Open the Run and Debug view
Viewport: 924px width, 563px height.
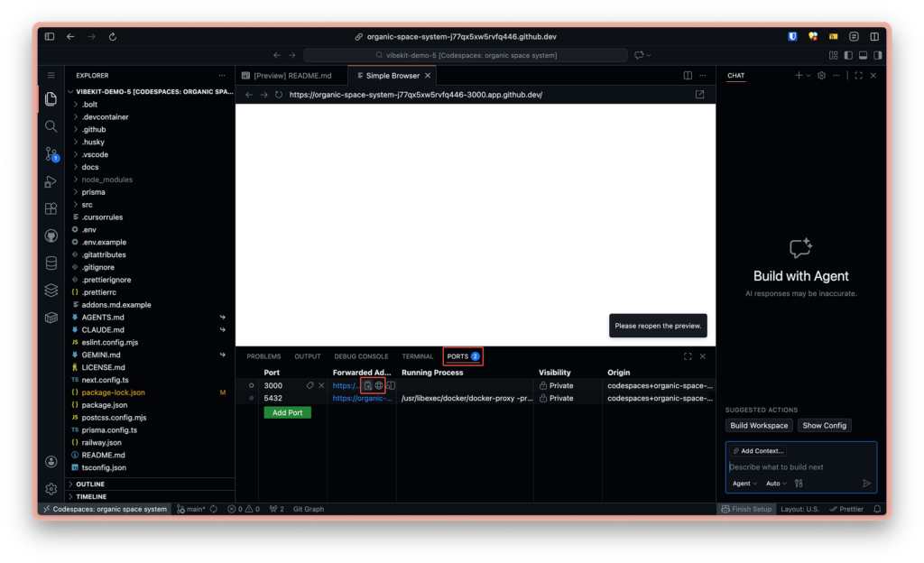tap(51, 181)
